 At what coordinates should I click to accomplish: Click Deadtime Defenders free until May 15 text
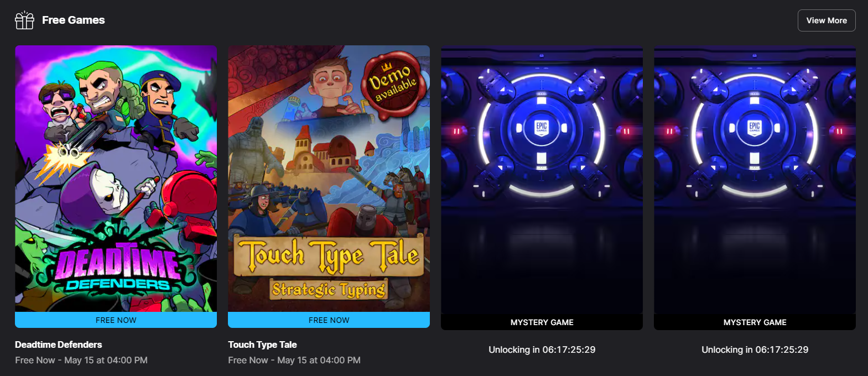pos(81,360)
